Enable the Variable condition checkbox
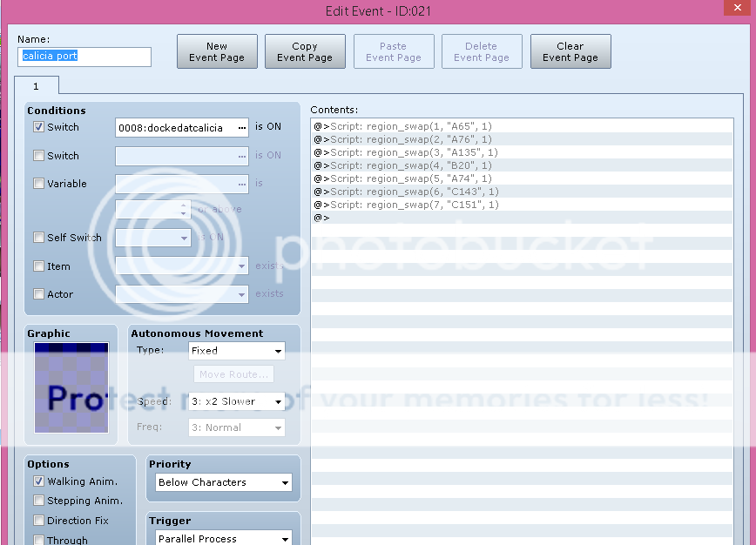The width and height of the screenshot is (756, 545). 38,184
